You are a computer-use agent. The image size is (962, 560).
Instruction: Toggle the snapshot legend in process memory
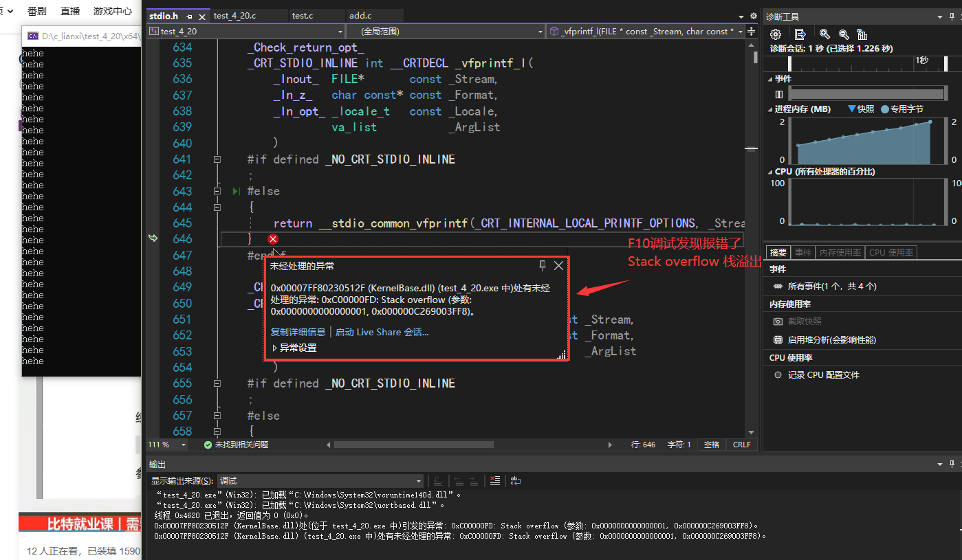pyautogui.click(x=861, y=109)
